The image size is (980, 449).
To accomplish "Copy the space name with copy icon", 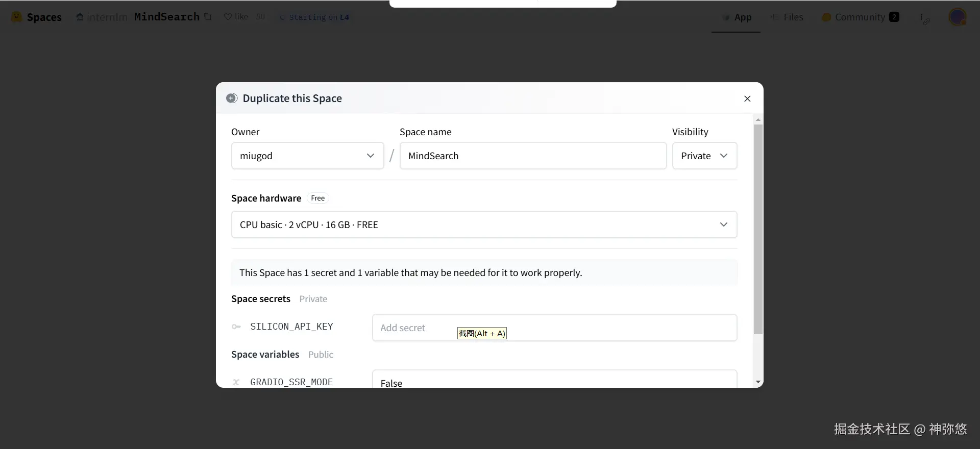I will 208,17.
